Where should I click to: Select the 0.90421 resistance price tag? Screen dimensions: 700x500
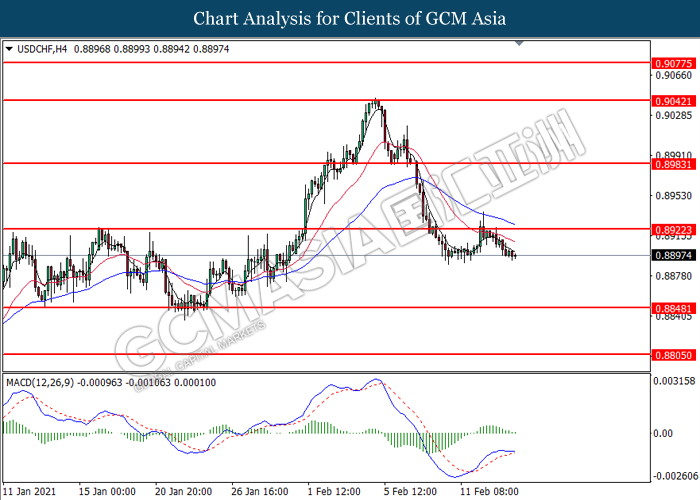(670, 100)
